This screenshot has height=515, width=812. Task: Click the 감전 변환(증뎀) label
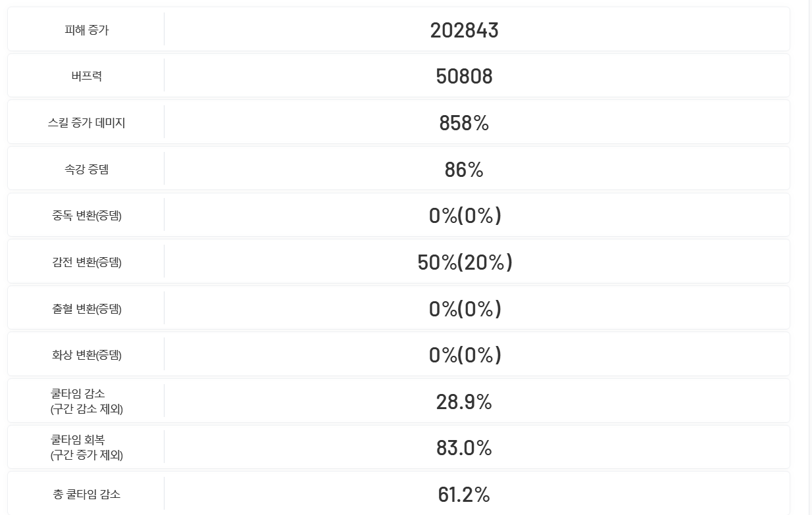click(x=86, y=262)
